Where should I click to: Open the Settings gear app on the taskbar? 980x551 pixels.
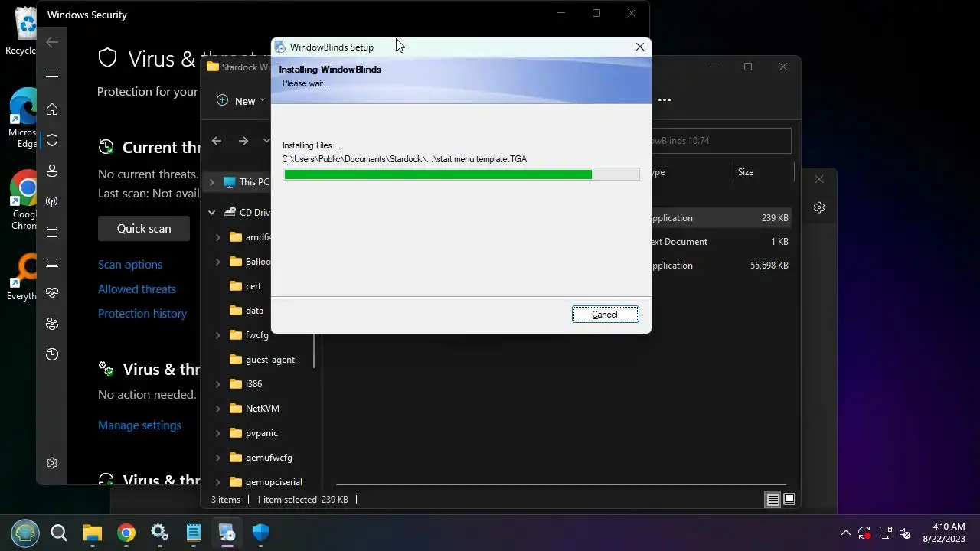click(160, 533)
